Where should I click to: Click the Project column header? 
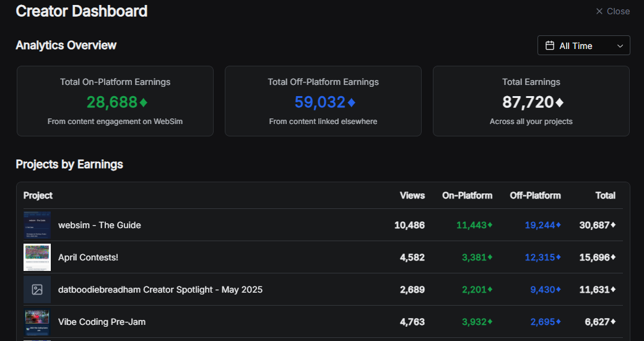(38, 195)
